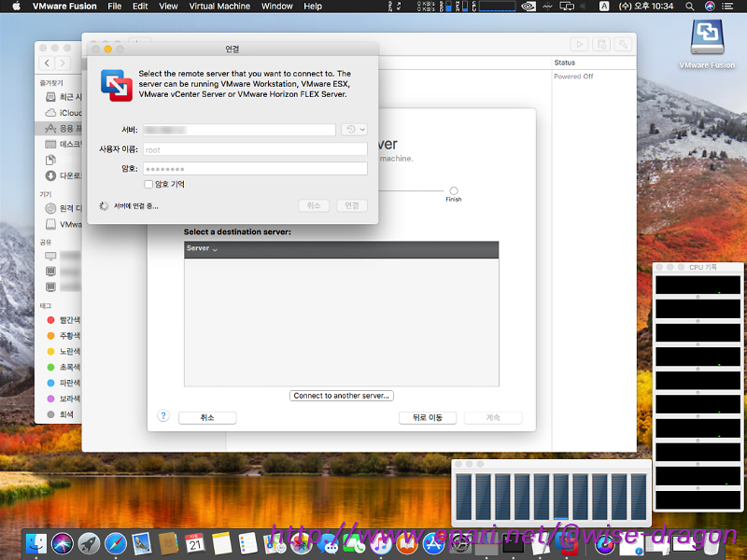This screenshot has height=560, width=747.
Task: Click the 사용자 이름 username field
Action: point(255,149)
